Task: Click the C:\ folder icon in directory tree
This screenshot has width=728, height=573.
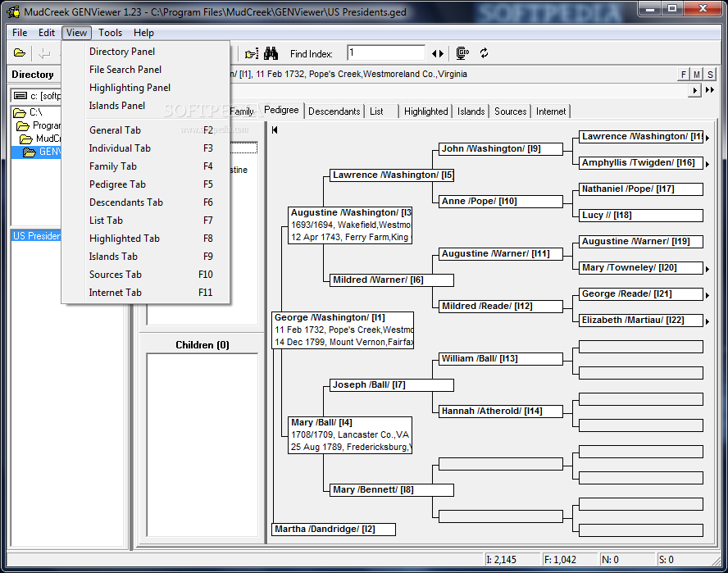Action: (x=20, y=112)
